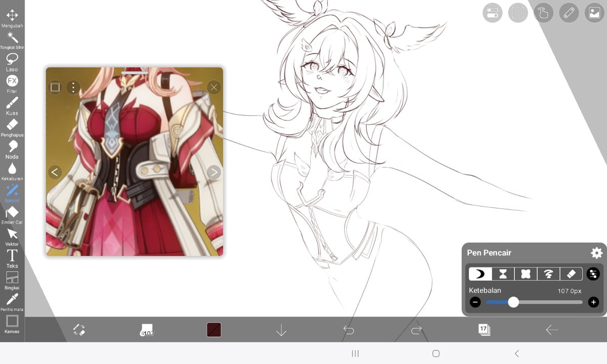The height and width of the screenshot is (364, 607).
Task: Show previous reference image
Action: (55, 172)
